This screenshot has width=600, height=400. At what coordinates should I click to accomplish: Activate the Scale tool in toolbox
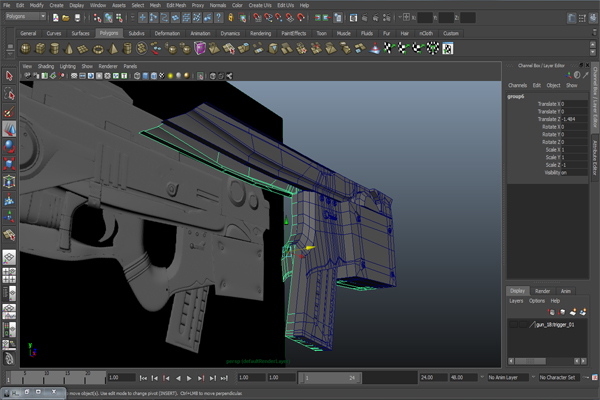(x=9, y=163)
